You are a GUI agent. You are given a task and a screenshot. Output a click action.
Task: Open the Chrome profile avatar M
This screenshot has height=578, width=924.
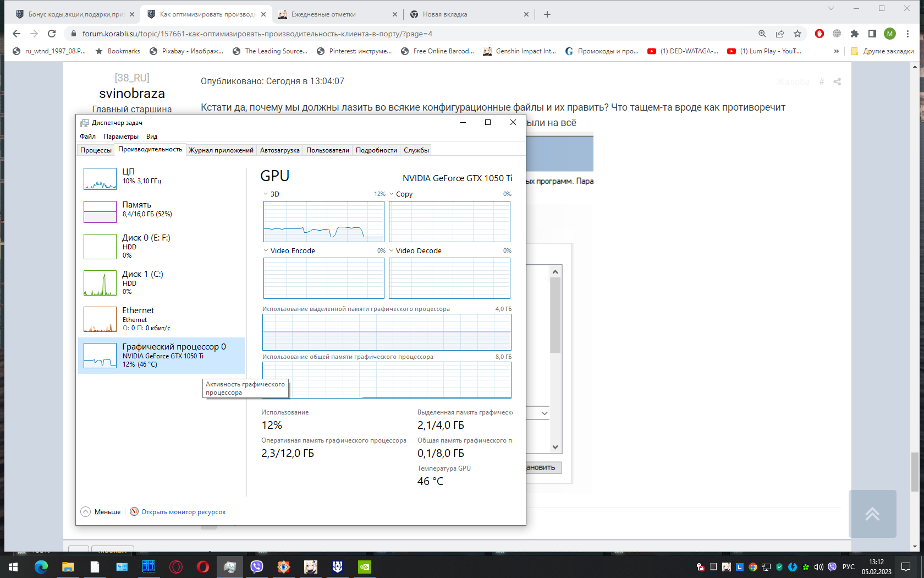[890, 34]
